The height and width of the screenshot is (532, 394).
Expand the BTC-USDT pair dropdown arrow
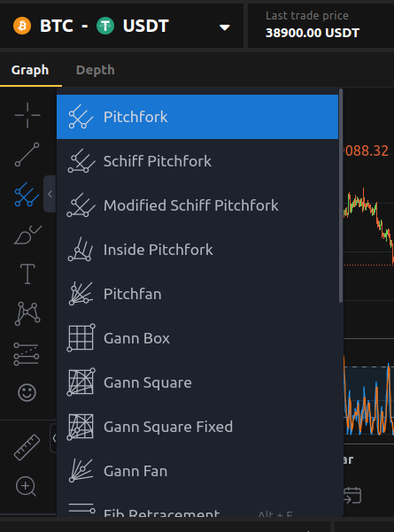coord(225,27)
